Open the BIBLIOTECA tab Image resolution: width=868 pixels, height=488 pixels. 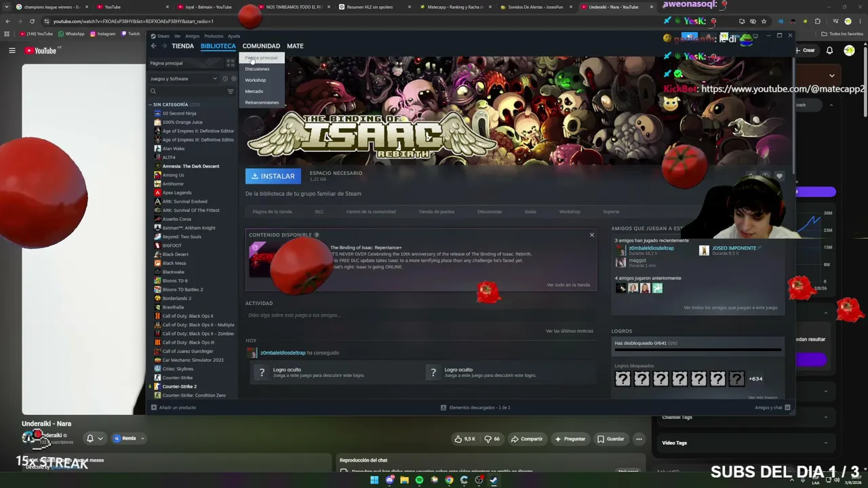click(218, 46)
